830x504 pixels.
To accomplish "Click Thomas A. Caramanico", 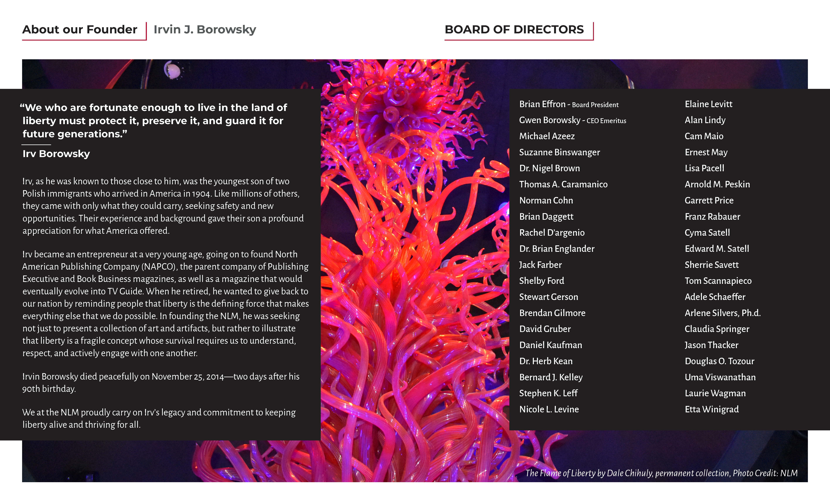I will click(x=563, y=184).
